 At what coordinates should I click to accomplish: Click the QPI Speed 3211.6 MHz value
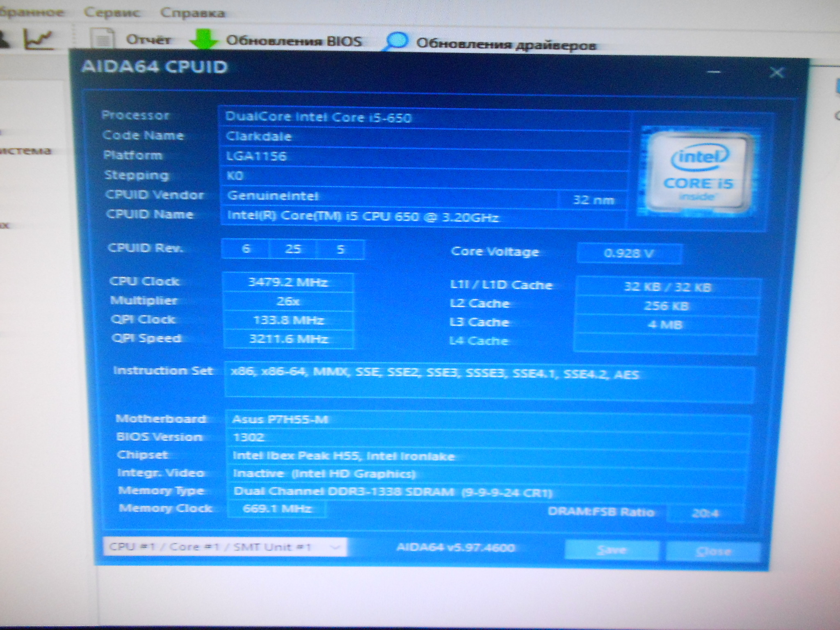pos(288,339)
